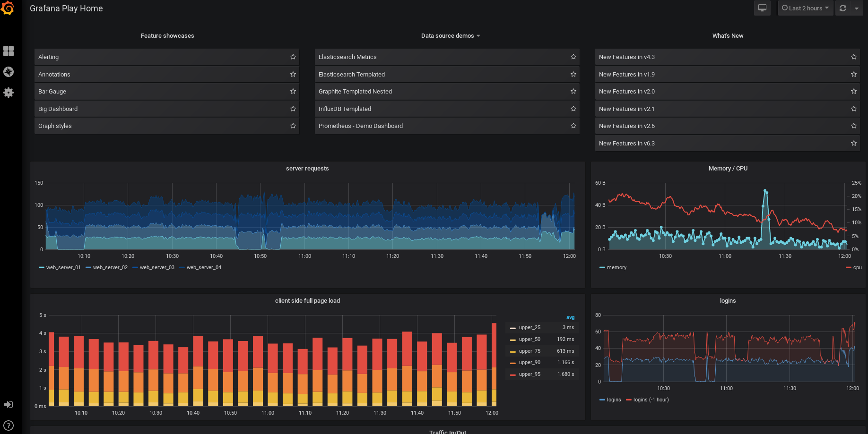Open the Prometheus - Demo Dashboard link
The height and width of the screenshot is (434, 868).
coord(361,126)
